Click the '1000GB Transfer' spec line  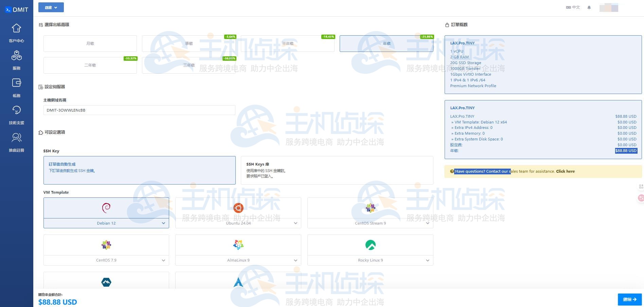click(465, 69)
